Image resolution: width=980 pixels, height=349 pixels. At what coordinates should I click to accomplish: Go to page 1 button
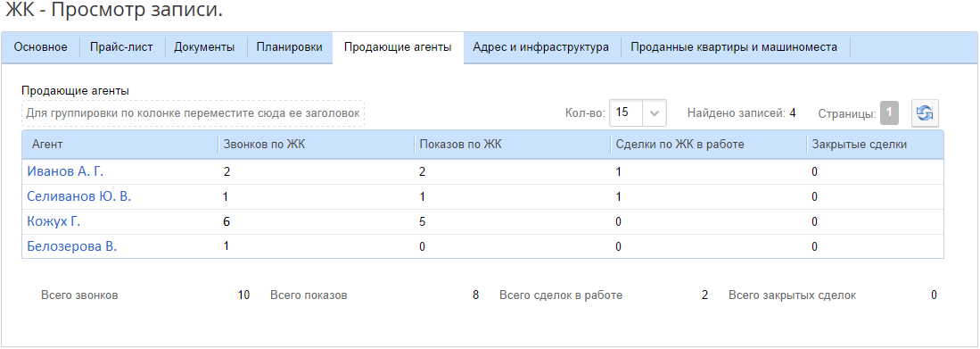click(889, 113)
